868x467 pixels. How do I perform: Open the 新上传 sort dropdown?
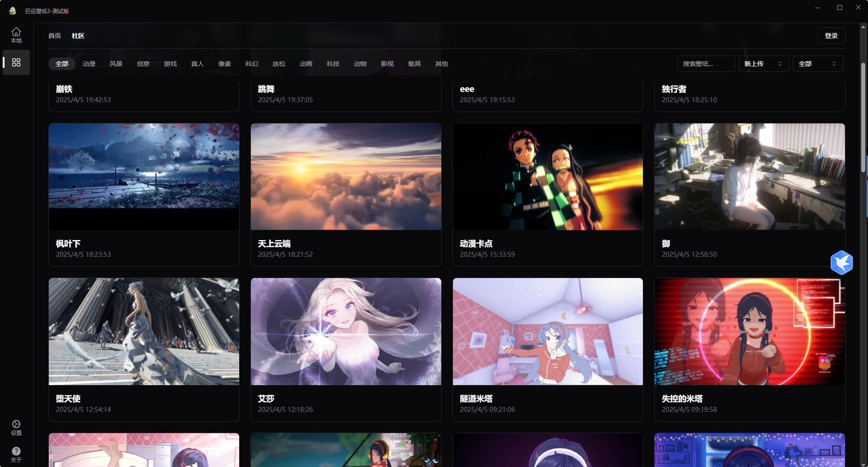pos(764,64)
